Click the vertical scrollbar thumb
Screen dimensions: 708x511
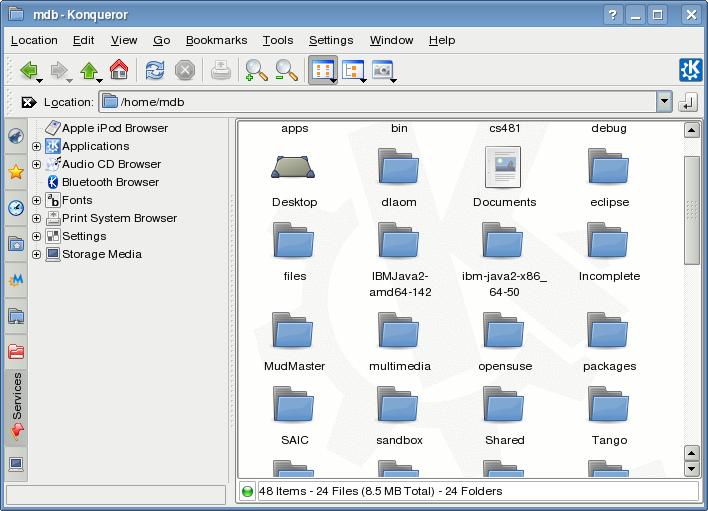691,210
